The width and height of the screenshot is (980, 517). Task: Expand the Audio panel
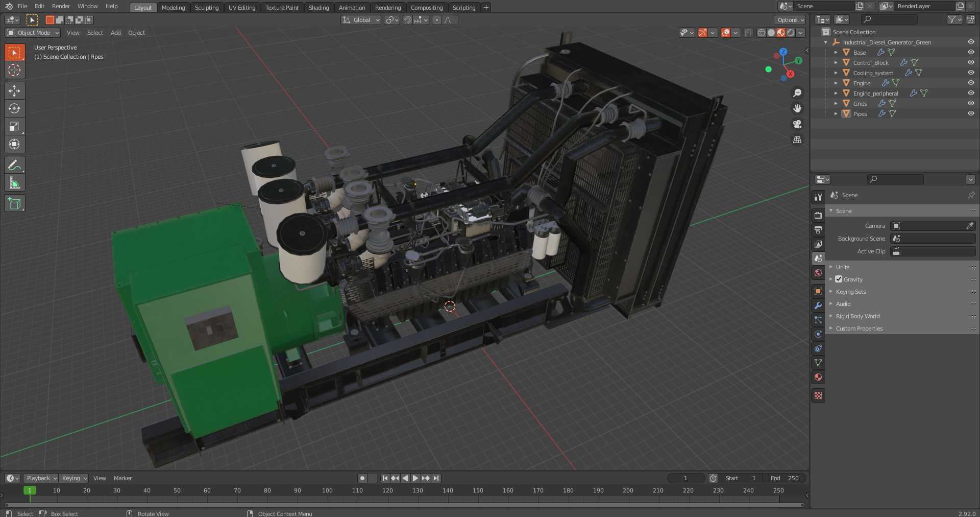click(843, 304)
